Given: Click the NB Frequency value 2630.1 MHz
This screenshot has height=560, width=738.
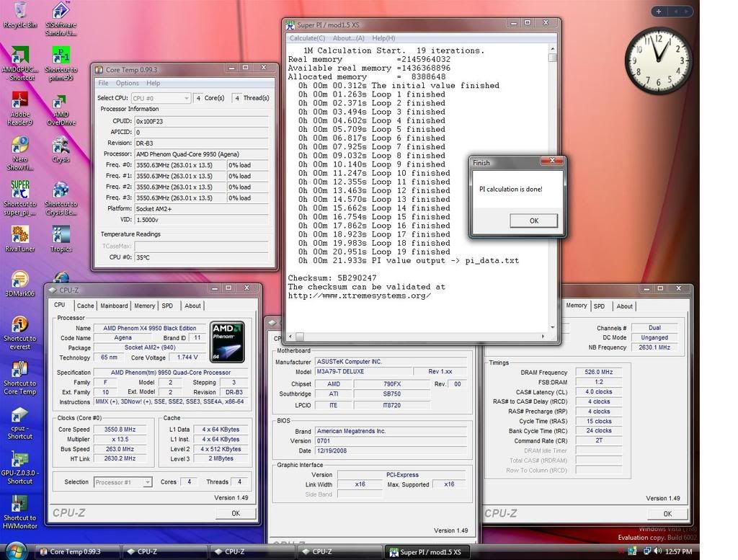Looking at the screenshot, I should (654, 347).
